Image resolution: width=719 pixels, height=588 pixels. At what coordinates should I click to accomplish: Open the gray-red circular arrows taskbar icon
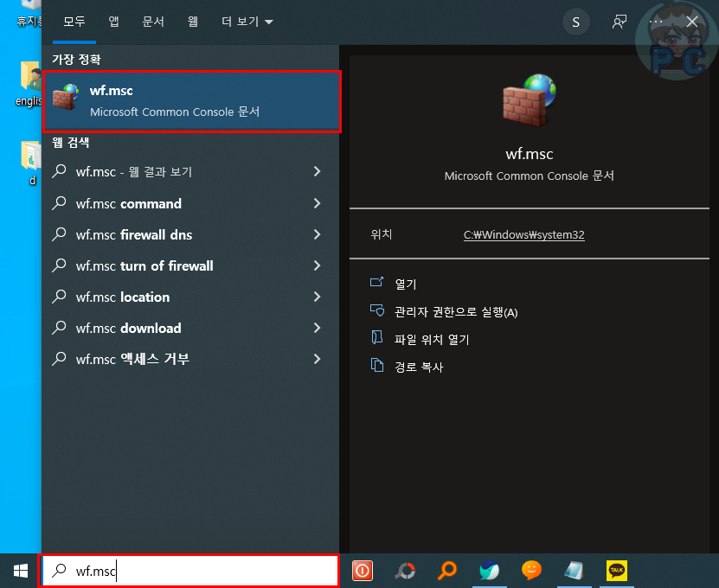tap(405, 571)
